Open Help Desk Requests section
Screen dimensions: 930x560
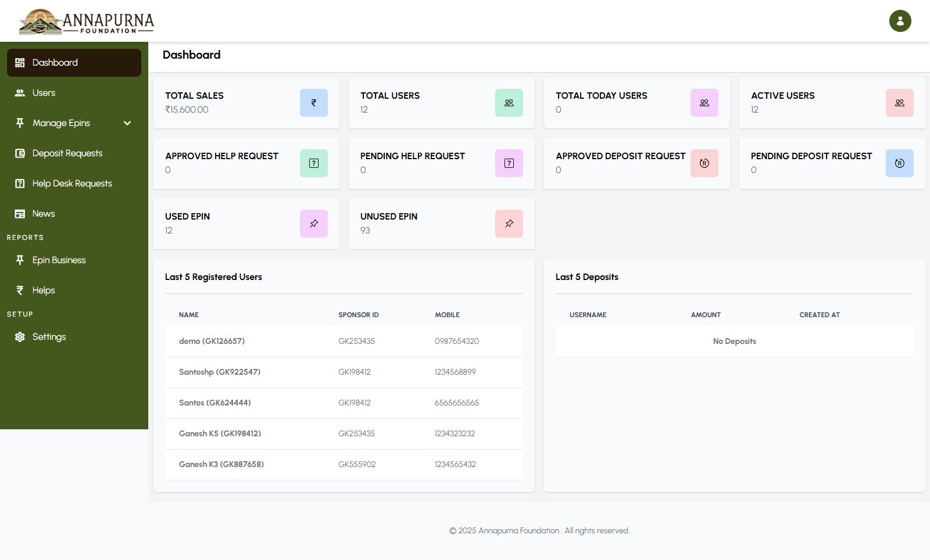click(x=71, y=184)
